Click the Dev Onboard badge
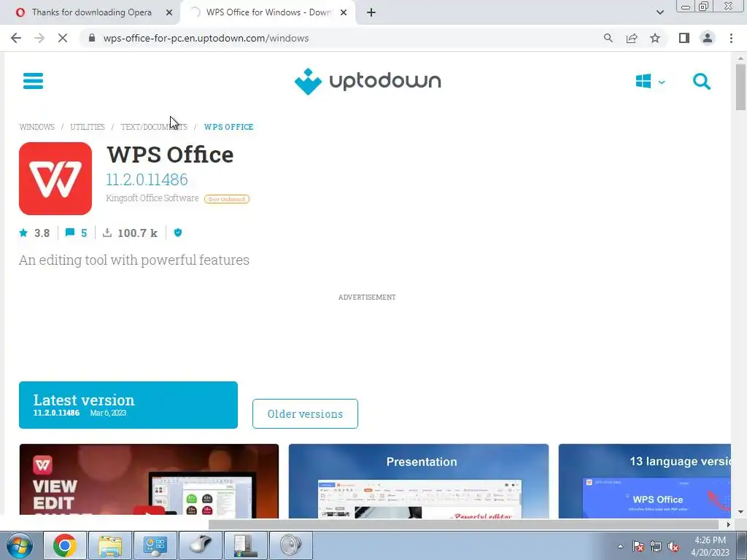Viewport: 747px width, 560px height. pos(227,199)
